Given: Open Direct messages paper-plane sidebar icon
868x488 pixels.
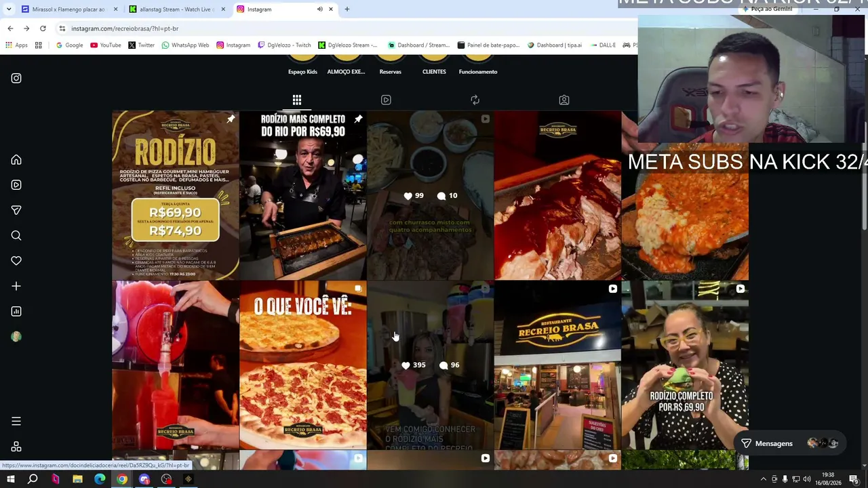Looking at the screenshot, I should point(16,210).
